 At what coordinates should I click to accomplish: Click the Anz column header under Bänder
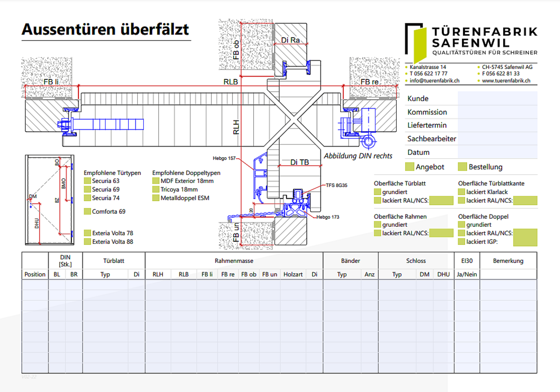(370, 274)
